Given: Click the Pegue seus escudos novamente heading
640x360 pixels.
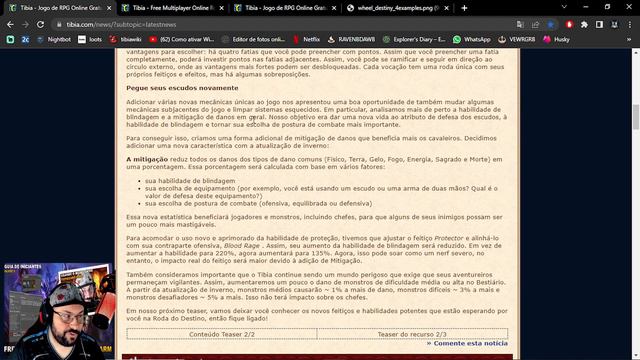Looking at the screenshot, I should tap(182, 88).
